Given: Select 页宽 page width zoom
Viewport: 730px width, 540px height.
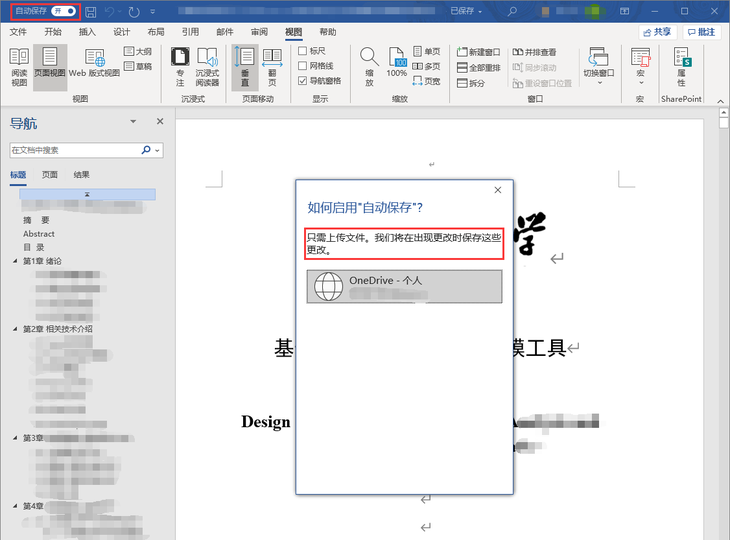Looking at the screenshot, I should [426, 81].
